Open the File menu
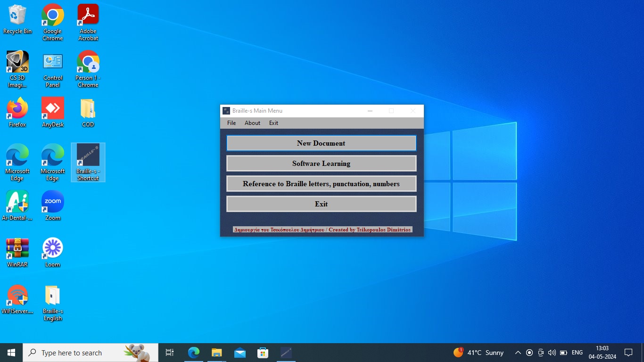The height and width of the screenshot is (362, 644). [231, 123]
